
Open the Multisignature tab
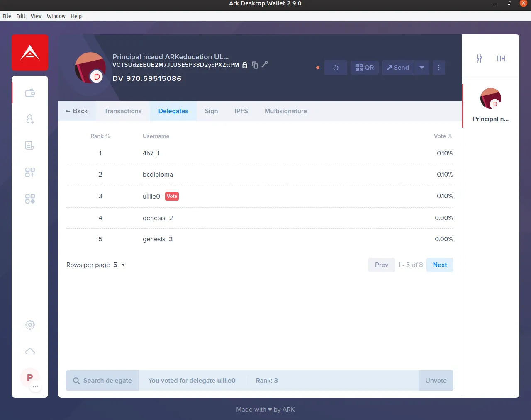(286, 111)
